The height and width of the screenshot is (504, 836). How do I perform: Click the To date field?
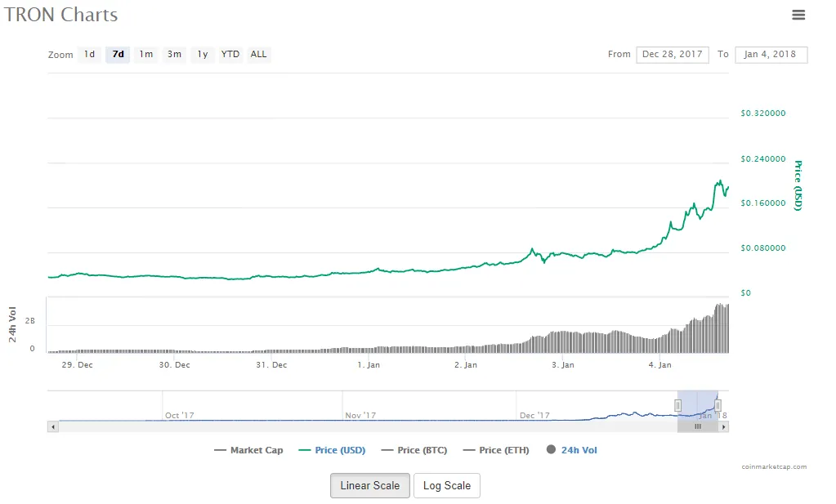point(771,55)
